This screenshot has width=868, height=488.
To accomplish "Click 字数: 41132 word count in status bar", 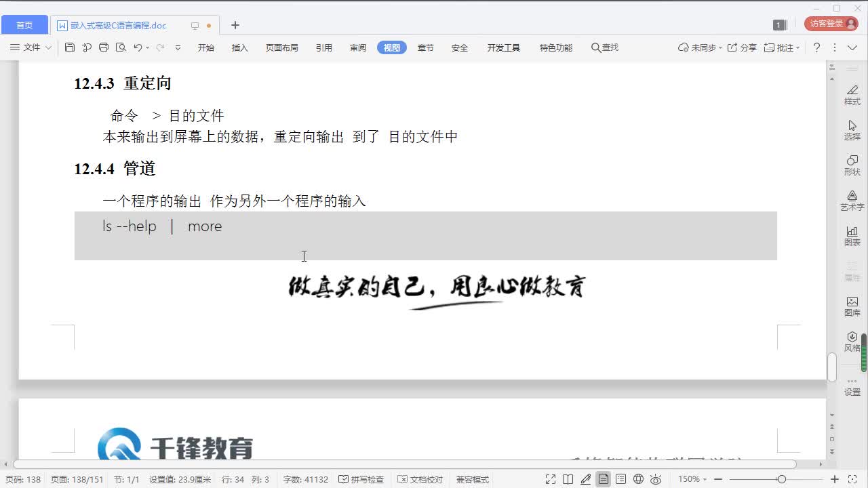I will click(x=305, y=479).
